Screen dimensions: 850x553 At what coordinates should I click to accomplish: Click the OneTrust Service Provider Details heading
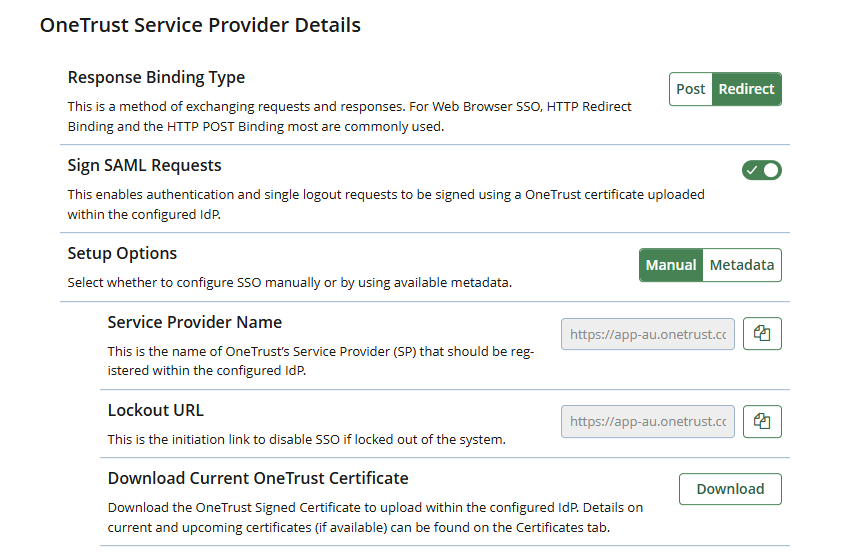click(200, 25)
